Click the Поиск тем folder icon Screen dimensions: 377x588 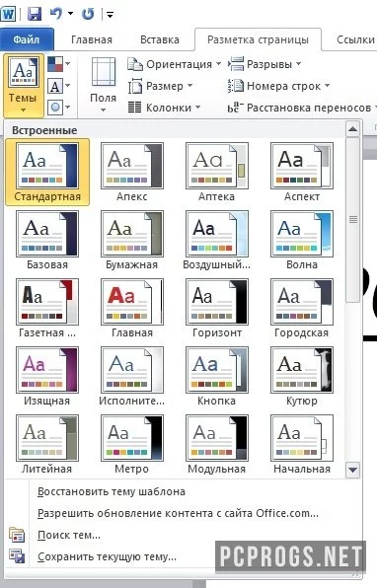click(x=17, y=535)
